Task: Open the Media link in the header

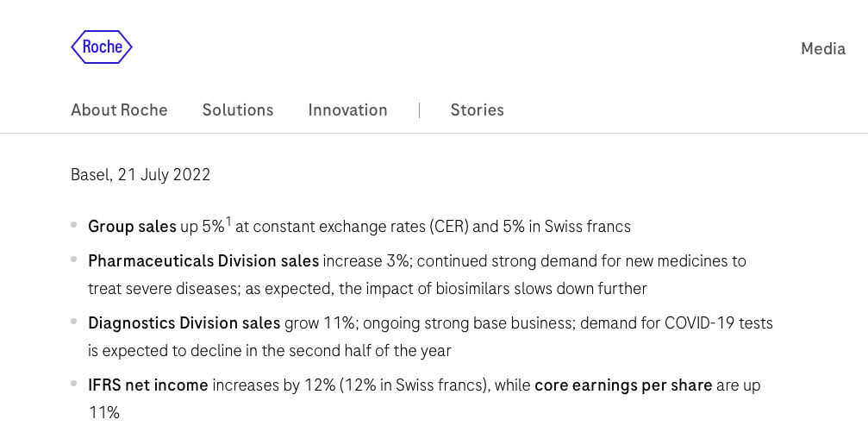Action: [x=823, y=49]
